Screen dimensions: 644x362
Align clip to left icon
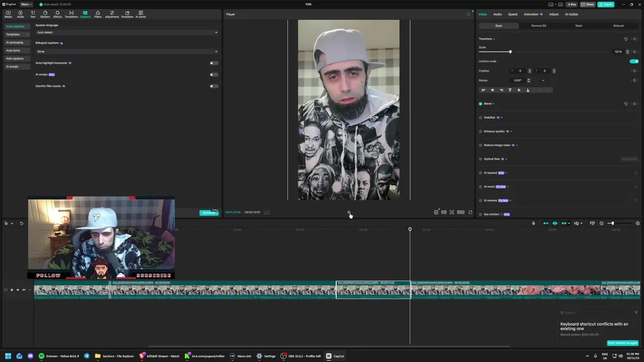484,90
